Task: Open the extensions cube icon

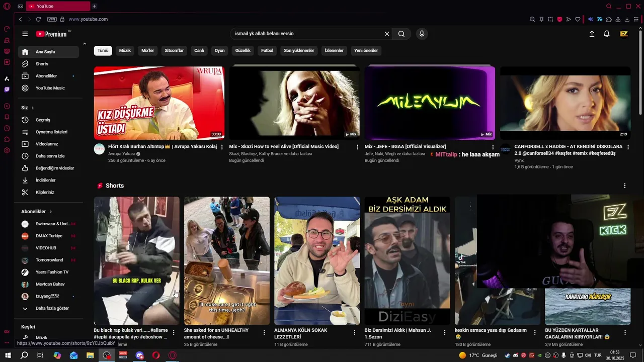Action: [609, 19]
